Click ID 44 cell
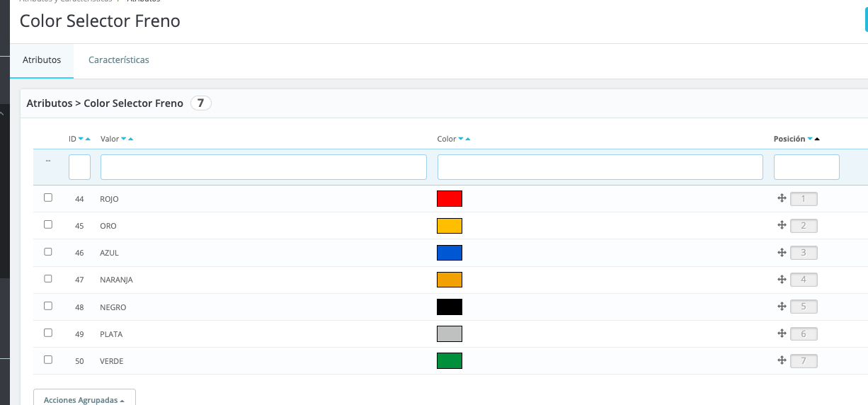The width and height of the screenshot is (868, 405). coord(79,199)
